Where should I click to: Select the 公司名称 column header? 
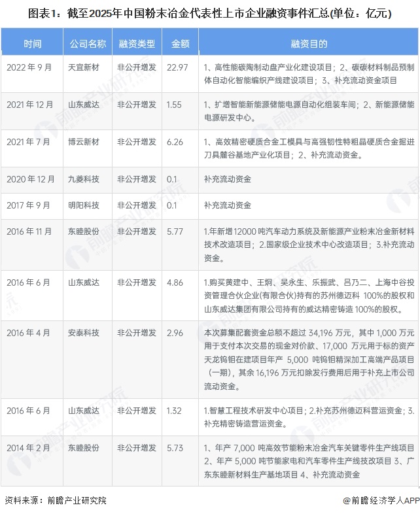[88, 44]
